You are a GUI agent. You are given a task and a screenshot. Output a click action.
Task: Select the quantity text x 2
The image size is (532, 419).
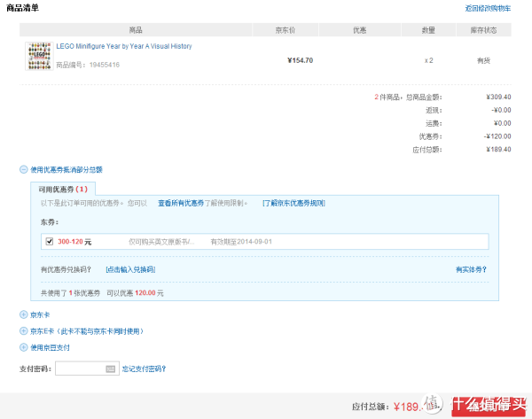click(x=428, y=61)
